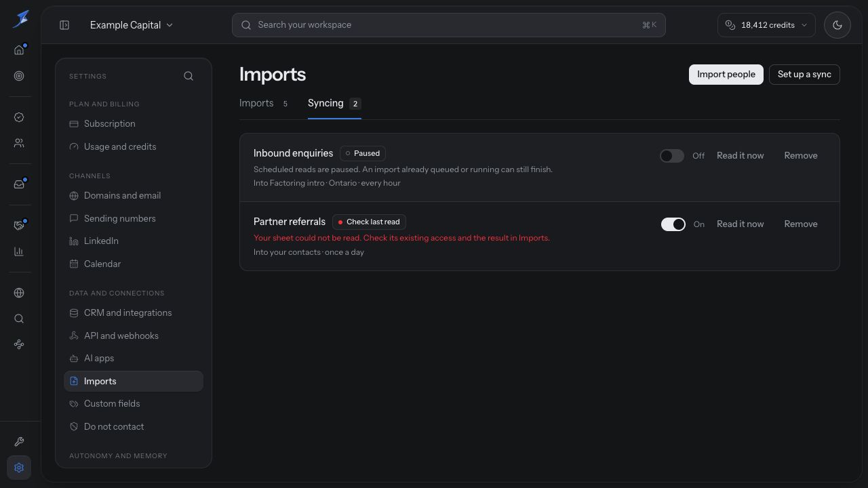Select the Syncing tab
This screenshot has height=488, width=868.
pos(334,104)
